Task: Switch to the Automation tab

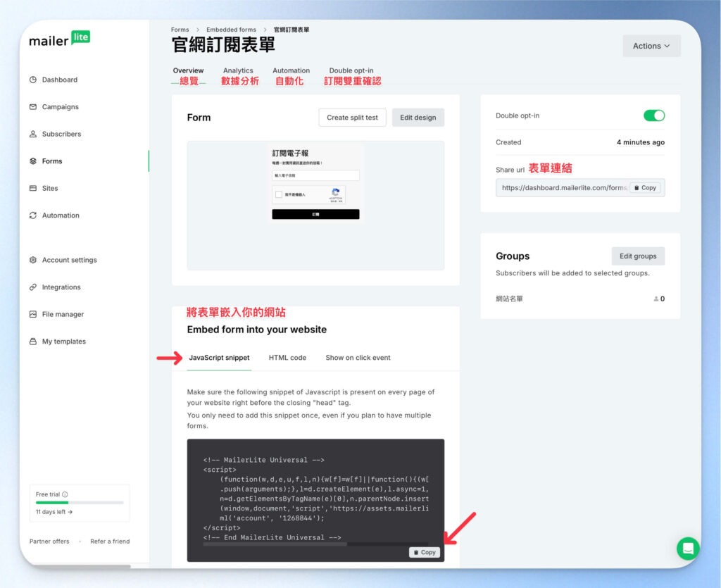Action: point(291,70)
